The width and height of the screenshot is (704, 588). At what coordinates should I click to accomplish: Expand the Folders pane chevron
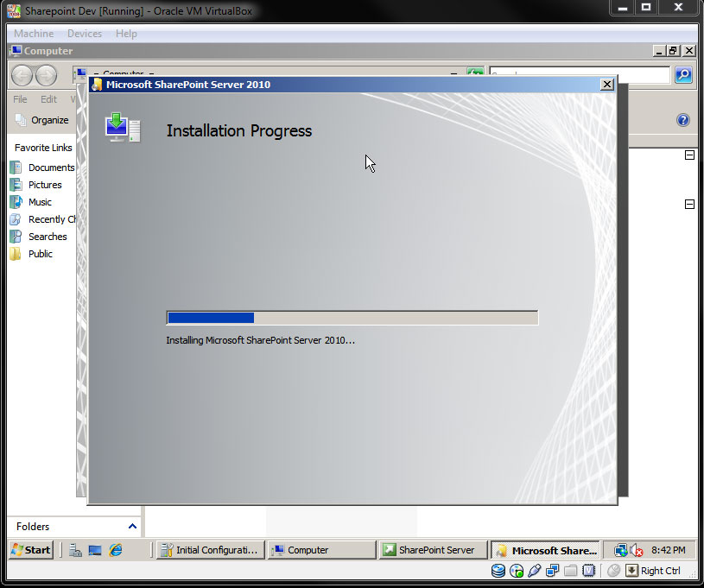pos(132,526)
